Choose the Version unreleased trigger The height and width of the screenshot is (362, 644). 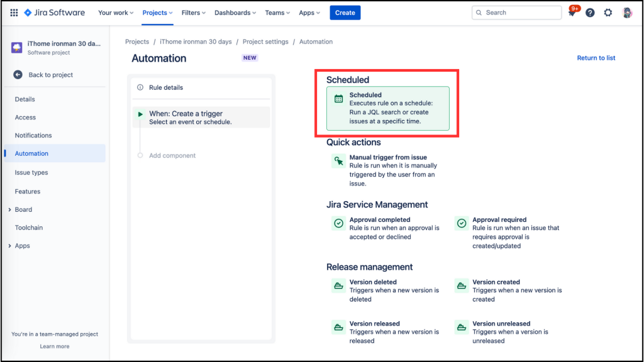click(x=511, y=332)
